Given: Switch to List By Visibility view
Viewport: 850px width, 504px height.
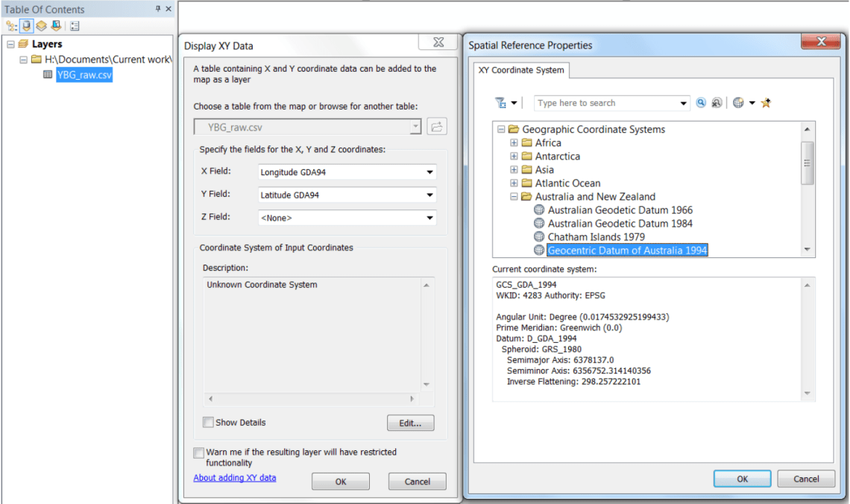Looking at the screenshot, I should [x=41, y=26].
